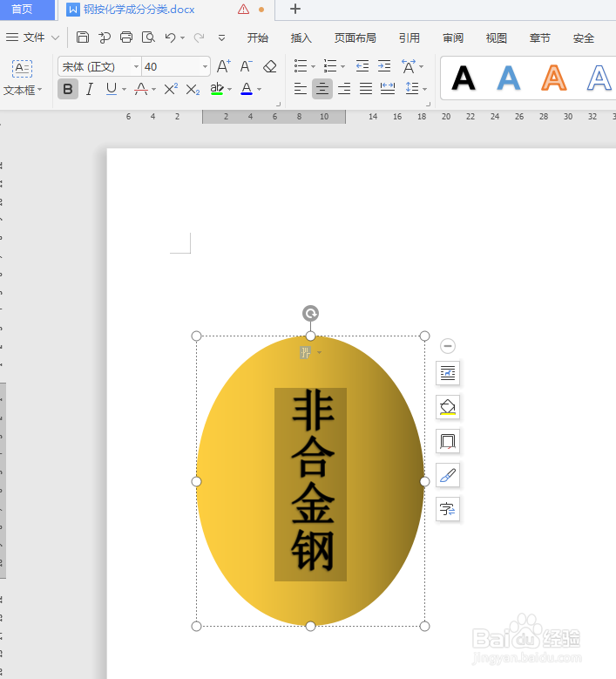The image size is (616, 679).
Task: Open the 插入 ribbon tab
Action: [301, 38]
